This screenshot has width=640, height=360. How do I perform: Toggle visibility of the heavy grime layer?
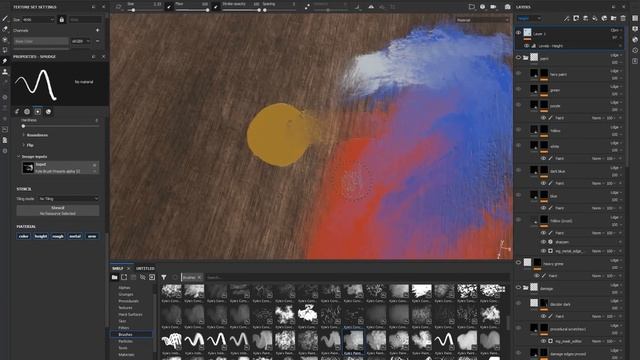pos(518,262)
